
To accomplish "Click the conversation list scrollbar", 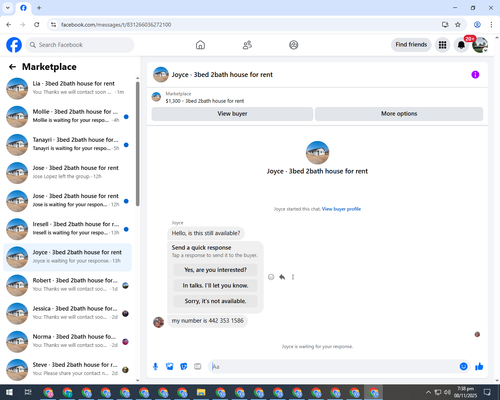I will pyautogui.click(x=137, y=143).
